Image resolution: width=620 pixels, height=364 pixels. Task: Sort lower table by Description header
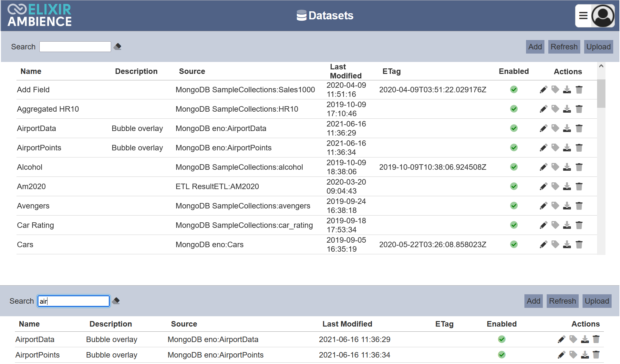(x=111, y=324)
